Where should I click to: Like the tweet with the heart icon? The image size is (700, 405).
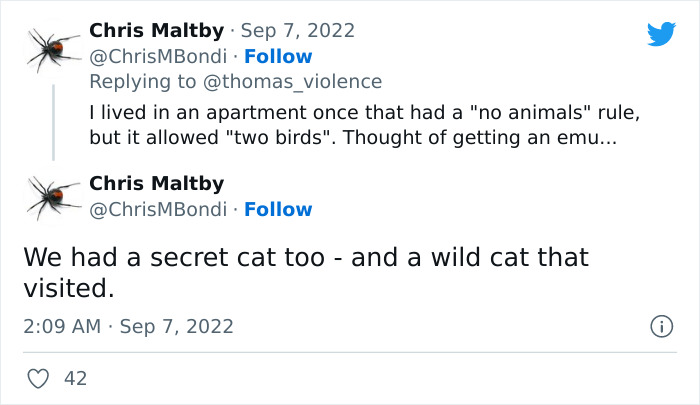tap(40, 378)
